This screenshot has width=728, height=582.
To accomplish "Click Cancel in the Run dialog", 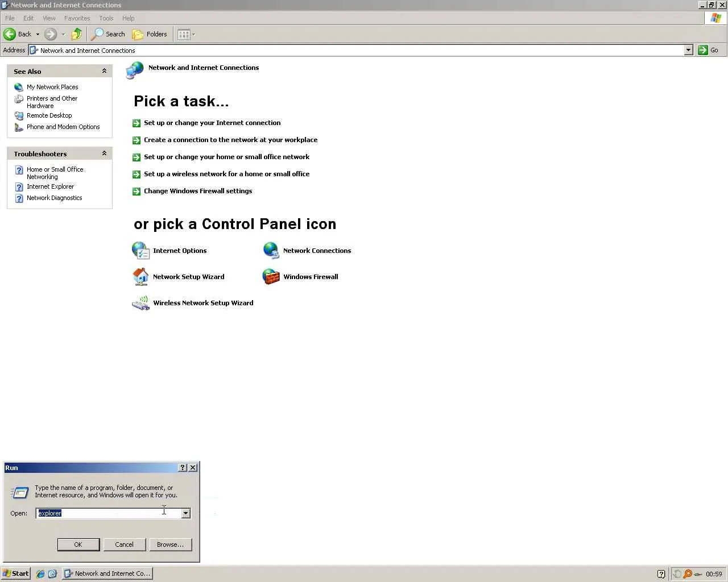I will [x=125, y=544].
